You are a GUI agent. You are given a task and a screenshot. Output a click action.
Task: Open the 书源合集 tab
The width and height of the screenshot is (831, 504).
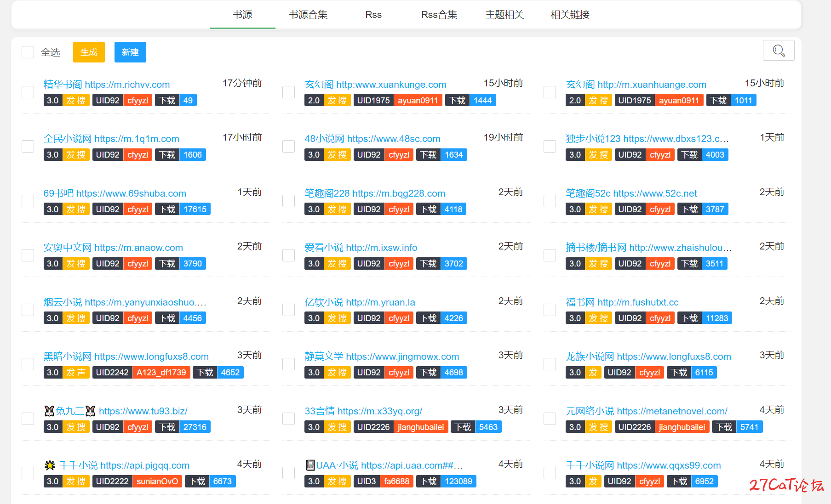pos(308,15)
